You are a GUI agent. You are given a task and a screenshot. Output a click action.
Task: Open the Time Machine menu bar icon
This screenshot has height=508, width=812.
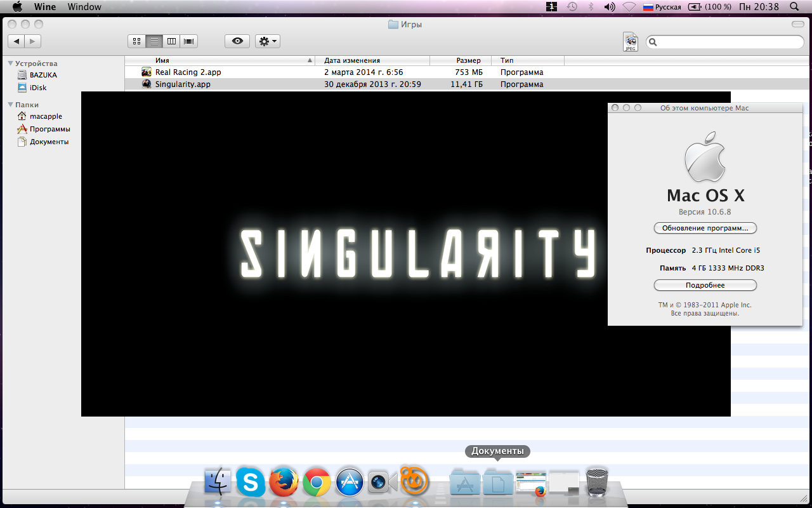(x=572, y=7)
